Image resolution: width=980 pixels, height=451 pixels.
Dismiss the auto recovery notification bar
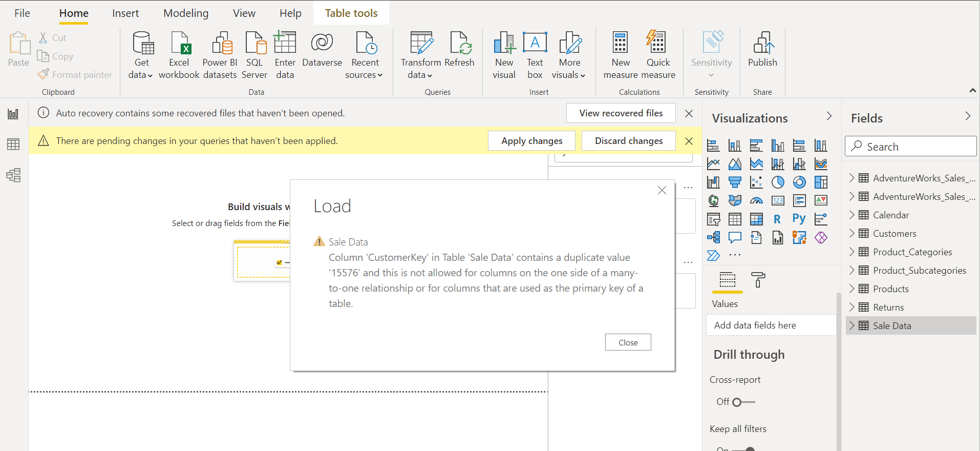point(689,113)
